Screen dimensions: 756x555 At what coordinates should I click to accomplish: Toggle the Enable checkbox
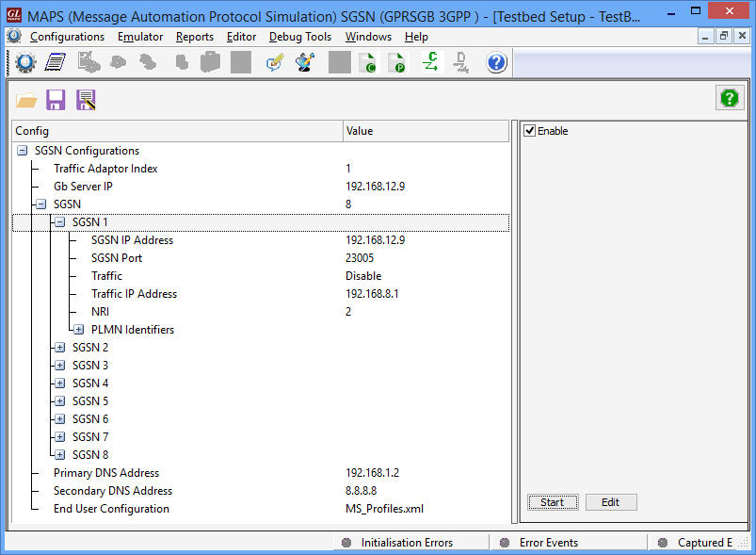point(530,131)
